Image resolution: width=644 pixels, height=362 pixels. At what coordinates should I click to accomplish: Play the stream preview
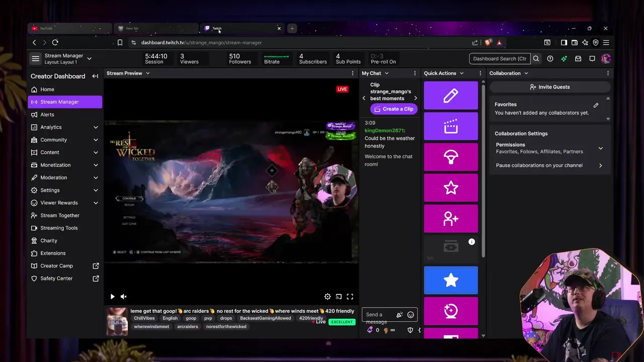point(112,297)
